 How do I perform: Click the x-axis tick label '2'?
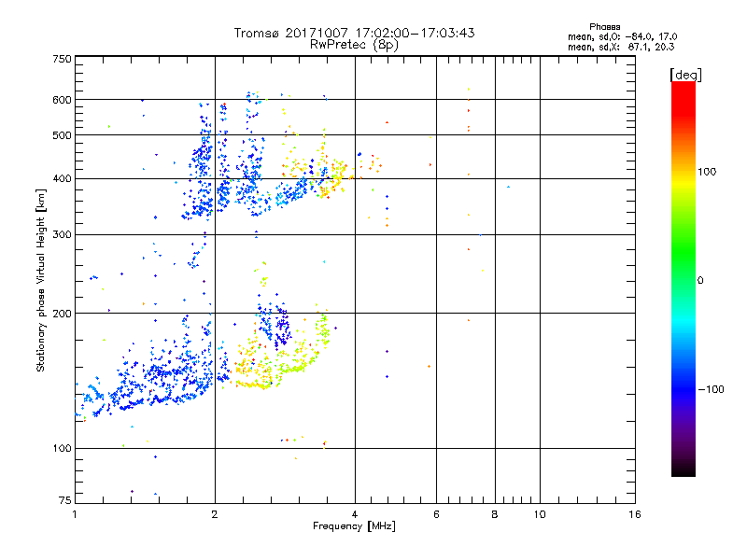[x=215, y=514]
